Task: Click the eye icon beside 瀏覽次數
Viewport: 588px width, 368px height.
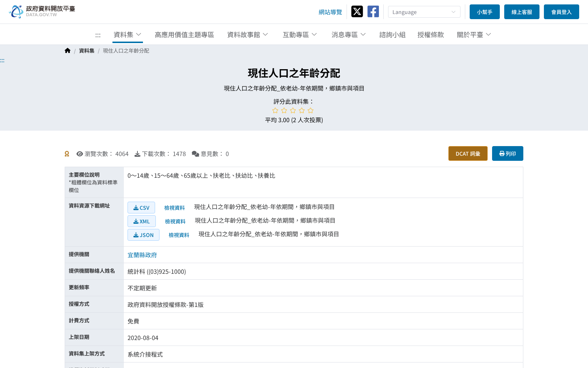Action: pos(80,154)
